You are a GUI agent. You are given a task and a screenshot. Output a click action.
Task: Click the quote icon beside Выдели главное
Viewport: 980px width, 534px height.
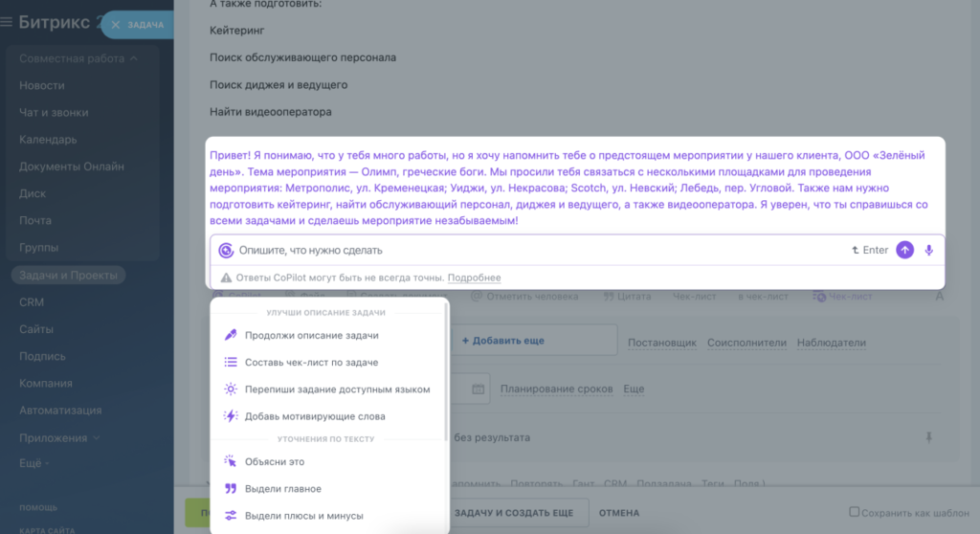pyautogui.click(x=231, y=488)
